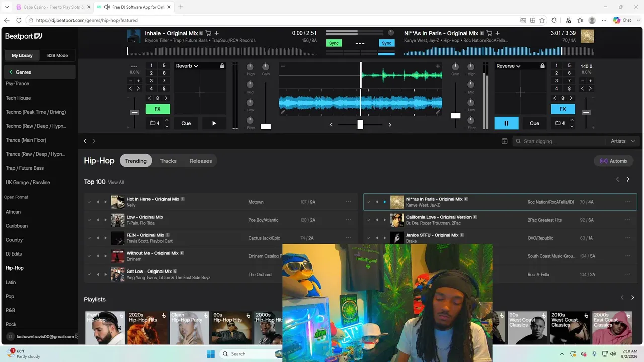Click the right deck volume fader
The width and height of the screenshot is (644, 362).
pyautogui.click(x=455, y=116)
